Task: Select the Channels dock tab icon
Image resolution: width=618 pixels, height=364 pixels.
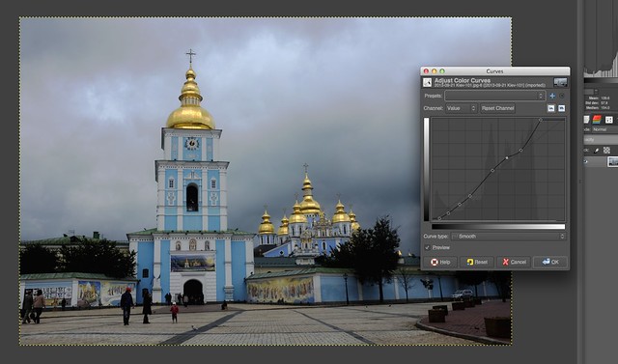Action: [x=597, y=120]
